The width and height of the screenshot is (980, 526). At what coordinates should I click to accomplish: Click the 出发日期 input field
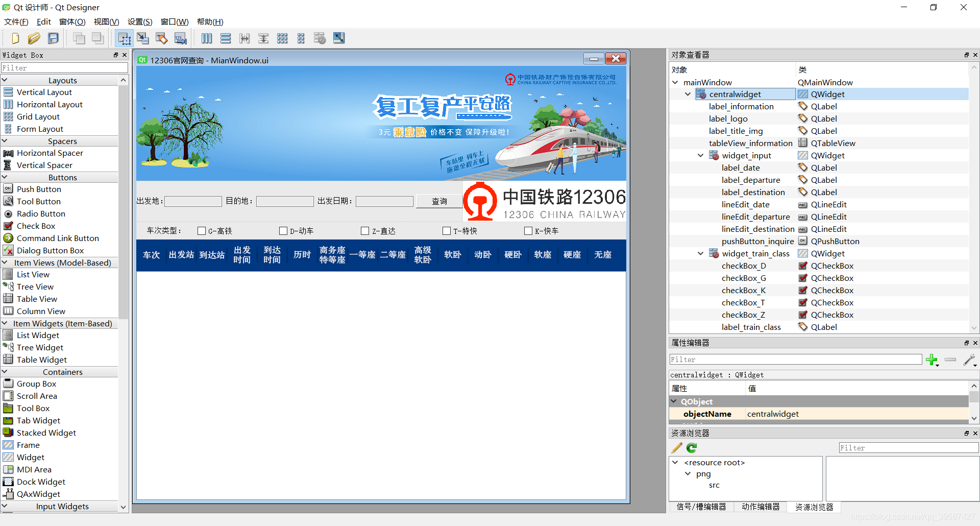click(384, 201)
